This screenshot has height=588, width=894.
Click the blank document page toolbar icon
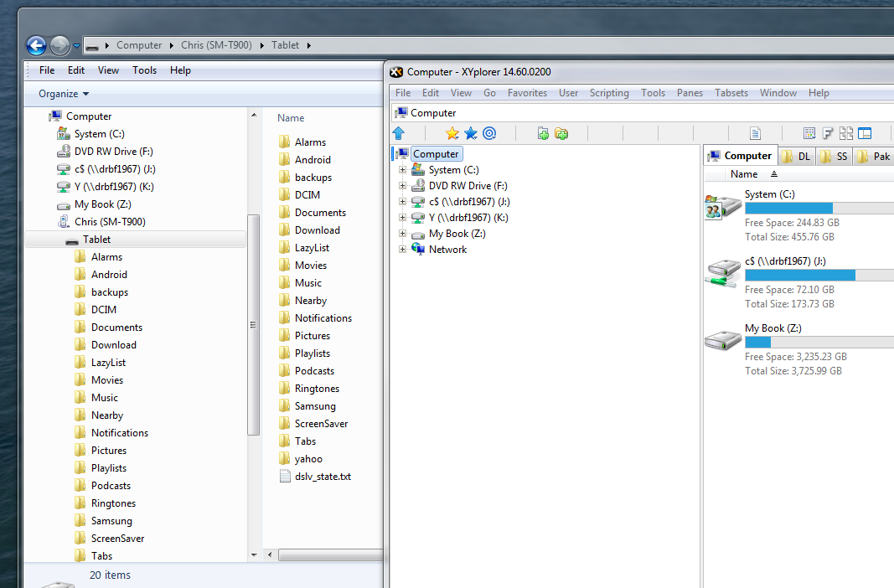(x=755, y=133)
